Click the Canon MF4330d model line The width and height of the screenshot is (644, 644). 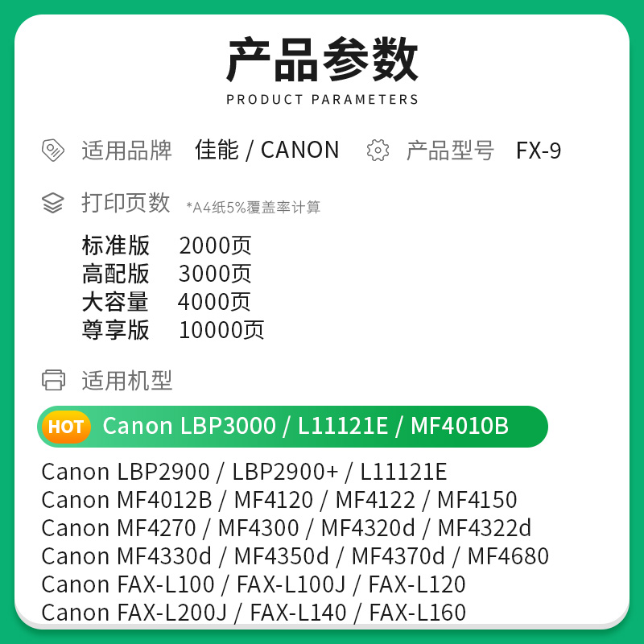pos(295,556)
